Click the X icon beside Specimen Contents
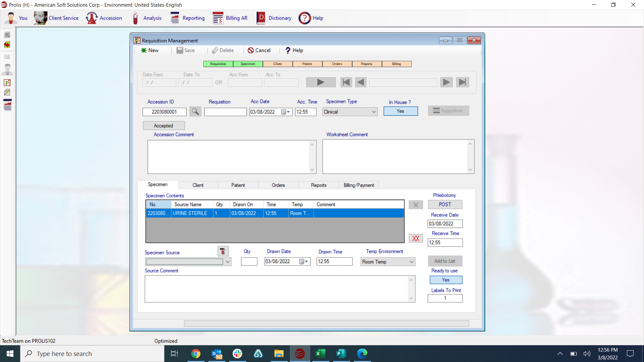 click(x=416, y=204)
